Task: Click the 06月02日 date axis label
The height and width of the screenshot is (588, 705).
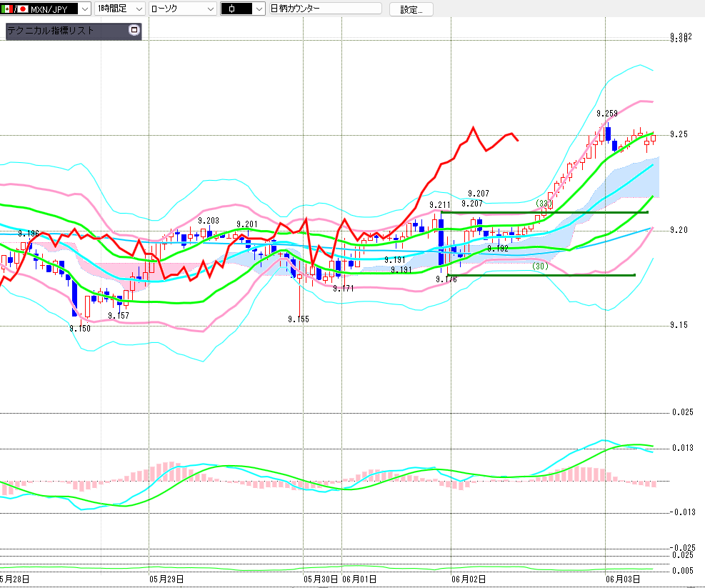Action: [469, 579]
